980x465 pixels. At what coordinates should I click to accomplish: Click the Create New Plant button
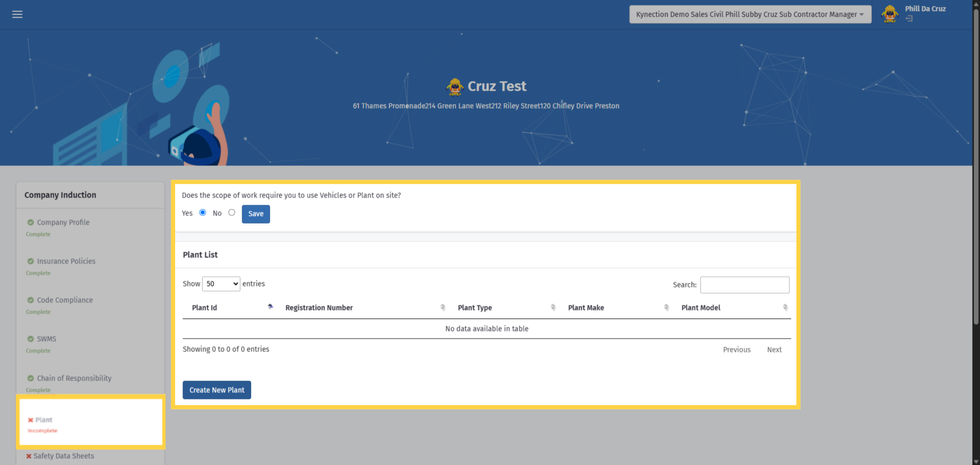pyautogui.click(x=217, y=390)
